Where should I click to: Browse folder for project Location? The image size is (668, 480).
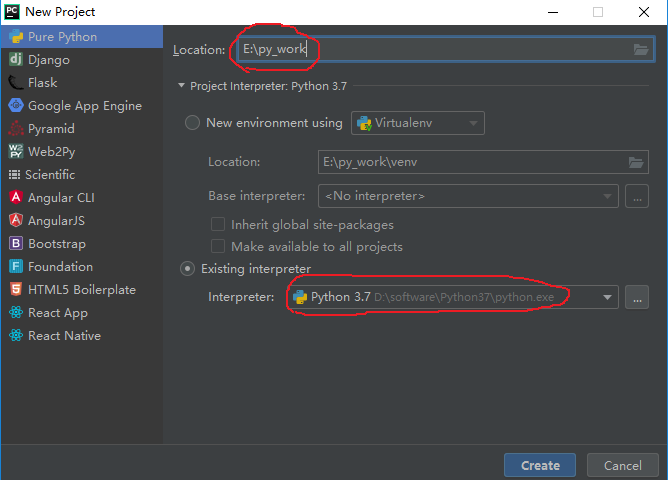640,49
